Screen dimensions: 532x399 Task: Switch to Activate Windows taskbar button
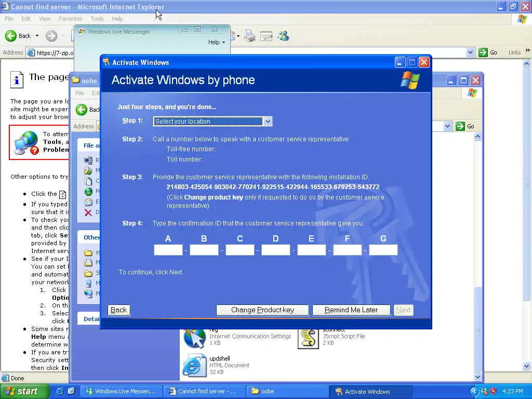tap(370, 391)
